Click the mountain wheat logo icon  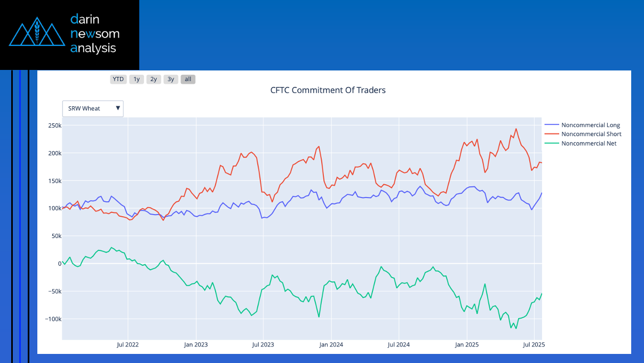(x=37, y=33)
